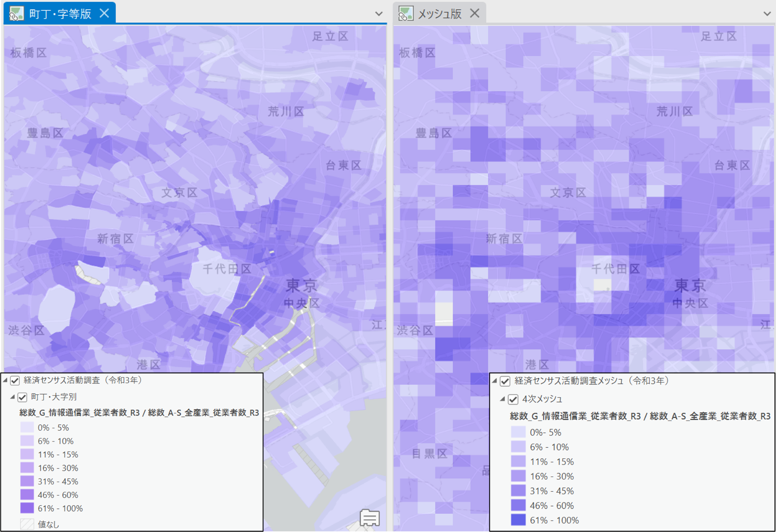
Task: Select the 4次メッシュ layer name
Action: coord(542,399)
